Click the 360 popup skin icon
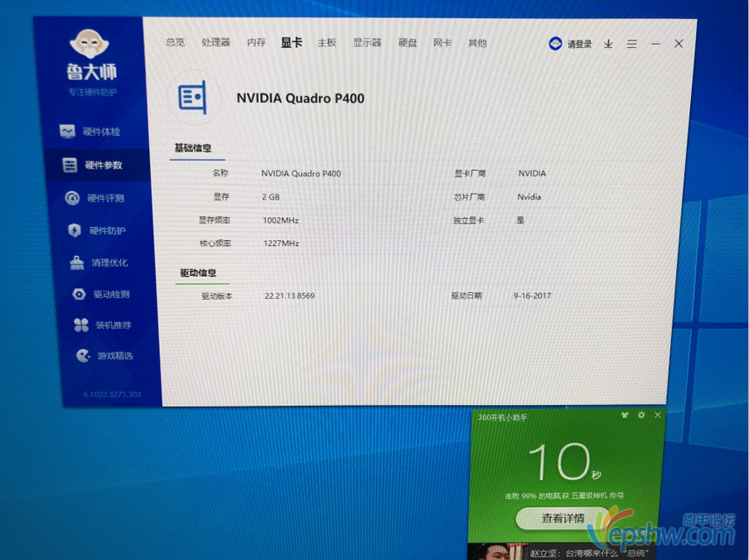749x560 pixels. tap(625, 415)
